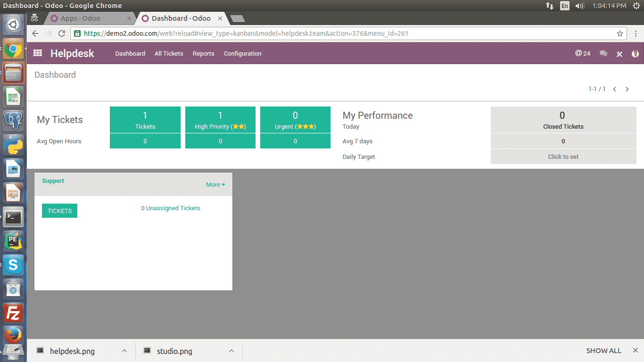Open the network connections indicator
Image resolution: width=644 pixels, height=362 pixels.
point(550,6)
